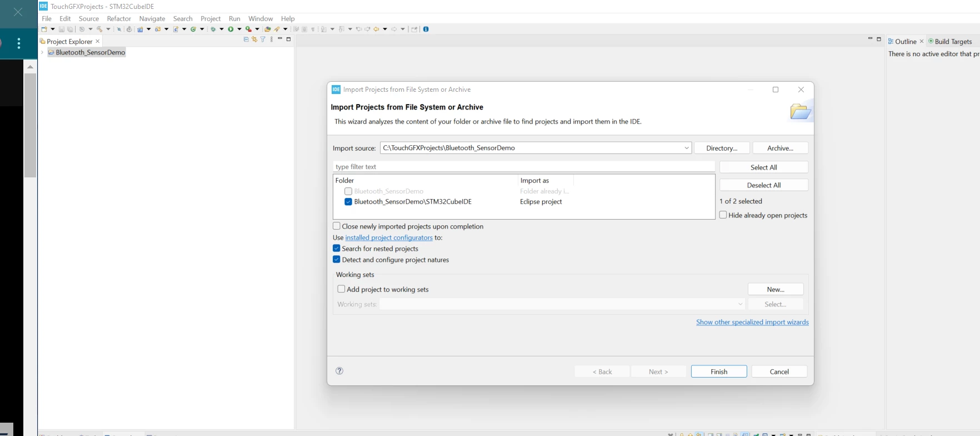
Task: Open the Build hammer dropdown arrow
Action: (x=108, y=29)
